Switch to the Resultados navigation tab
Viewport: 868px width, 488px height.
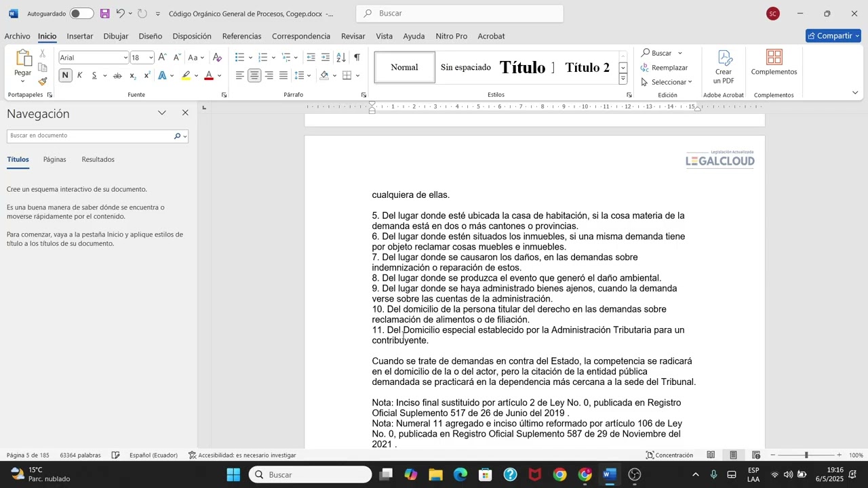98,160
